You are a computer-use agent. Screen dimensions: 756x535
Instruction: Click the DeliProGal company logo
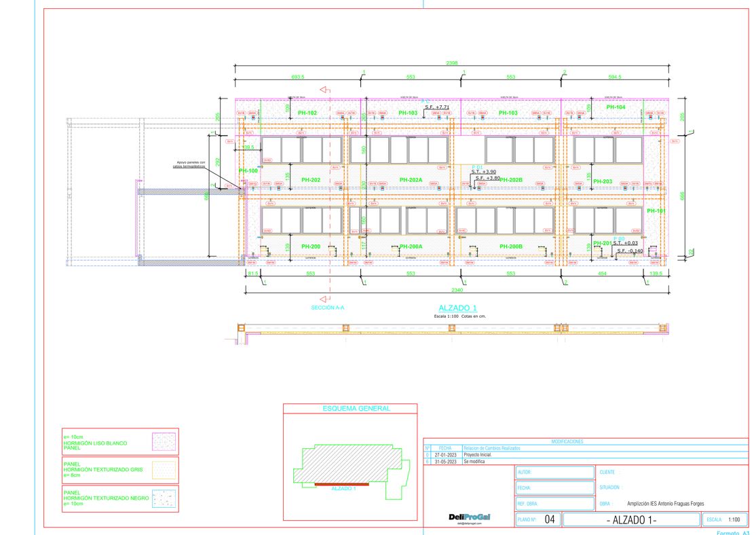(469, 517)
